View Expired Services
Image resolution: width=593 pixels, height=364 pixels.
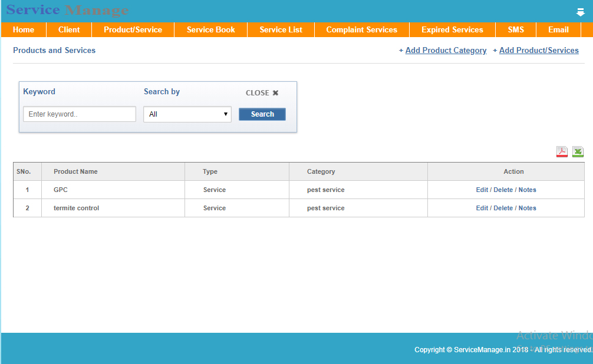point(452,30)
